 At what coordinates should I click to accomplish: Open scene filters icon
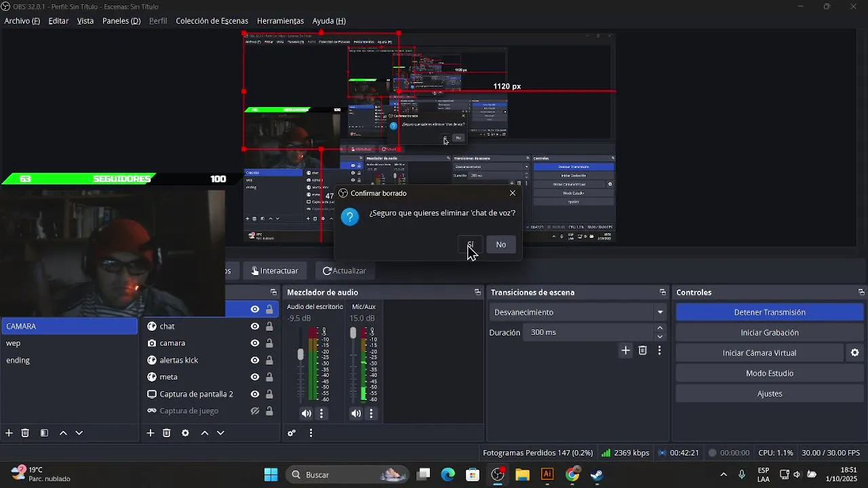(44, 433)
